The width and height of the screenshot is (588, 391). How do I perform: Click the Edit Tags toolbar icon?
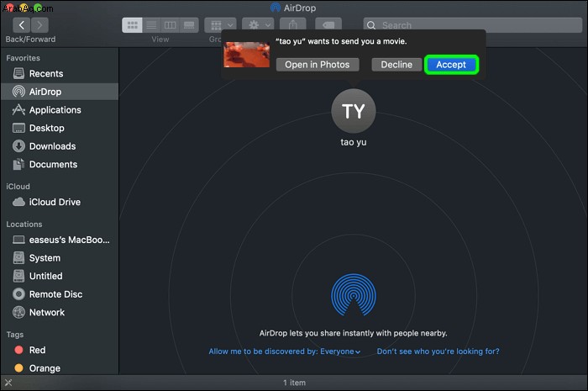tap(328, 24)
